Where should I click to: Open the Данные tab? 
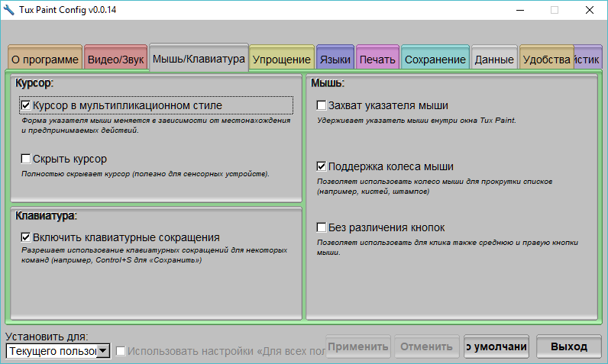pyautogui.click(x=494, y=58)
